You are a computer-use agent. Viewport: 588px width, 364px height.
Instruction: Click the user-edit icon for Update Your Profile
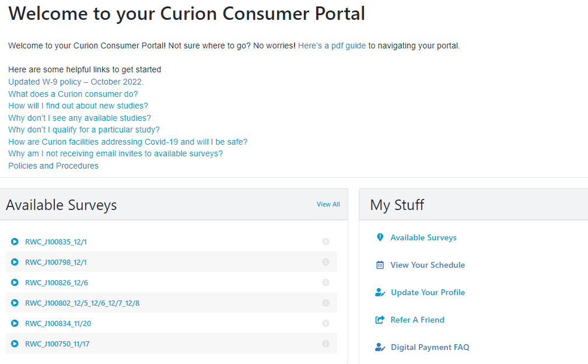380,292
